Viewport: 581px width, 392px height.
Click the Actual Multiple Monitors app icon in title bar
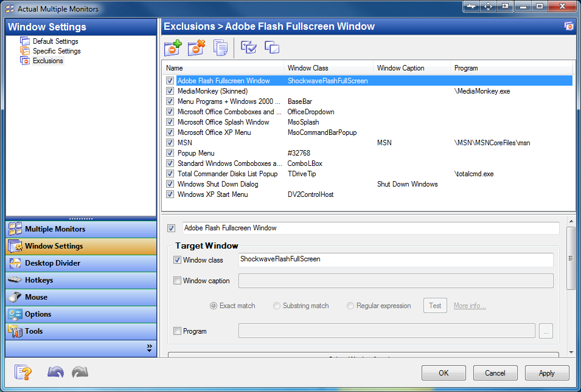pos(10,9)
